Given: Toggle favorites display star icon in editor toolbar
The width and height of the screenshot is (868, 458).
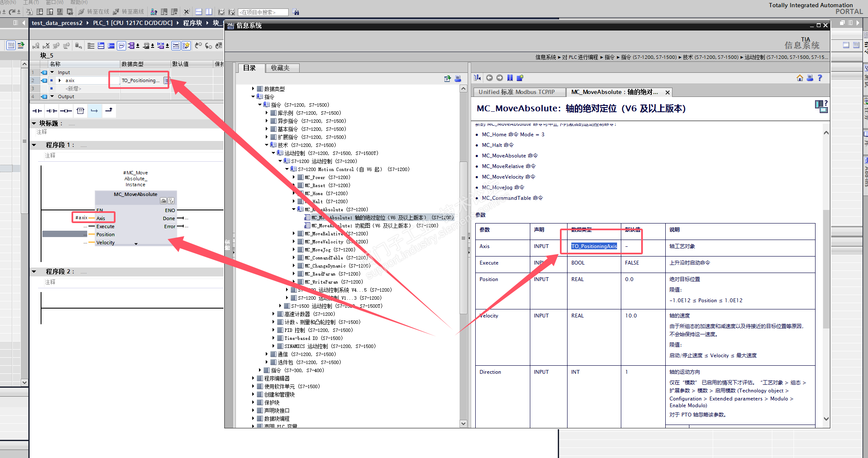Looking at the screenshot, I should 186,46.
